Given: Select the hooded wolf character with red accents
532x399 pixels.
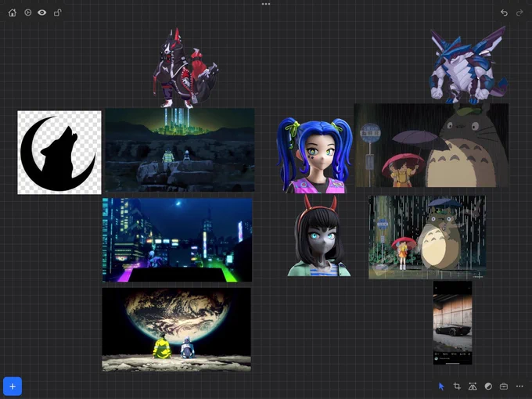Looking at the screenshot, I should click(x=185, y=69).
